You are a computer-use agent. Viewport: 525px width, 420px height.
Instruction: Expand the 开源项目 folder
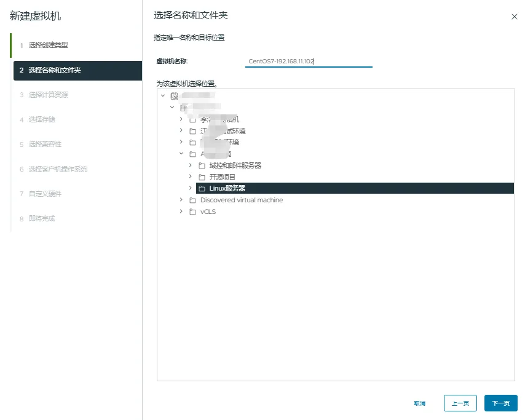click(190, 176)
